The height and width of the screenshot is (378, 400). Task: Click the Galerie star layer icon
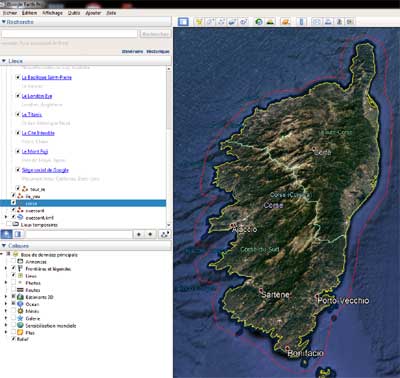click(20, 318)
